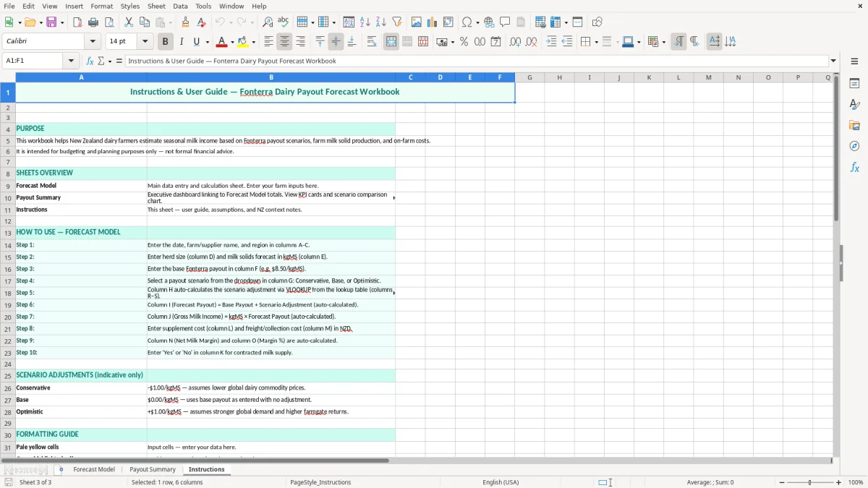Click the Save document icon
The height and width of the screenshot is (488, 868).
click(x=52, y=22)
